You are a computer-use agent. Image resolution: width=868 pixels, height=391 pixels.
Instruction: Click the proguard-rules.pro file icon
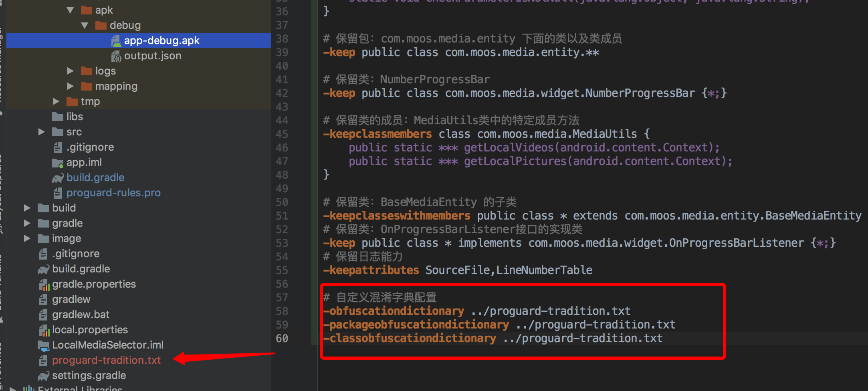click(58, 193)
